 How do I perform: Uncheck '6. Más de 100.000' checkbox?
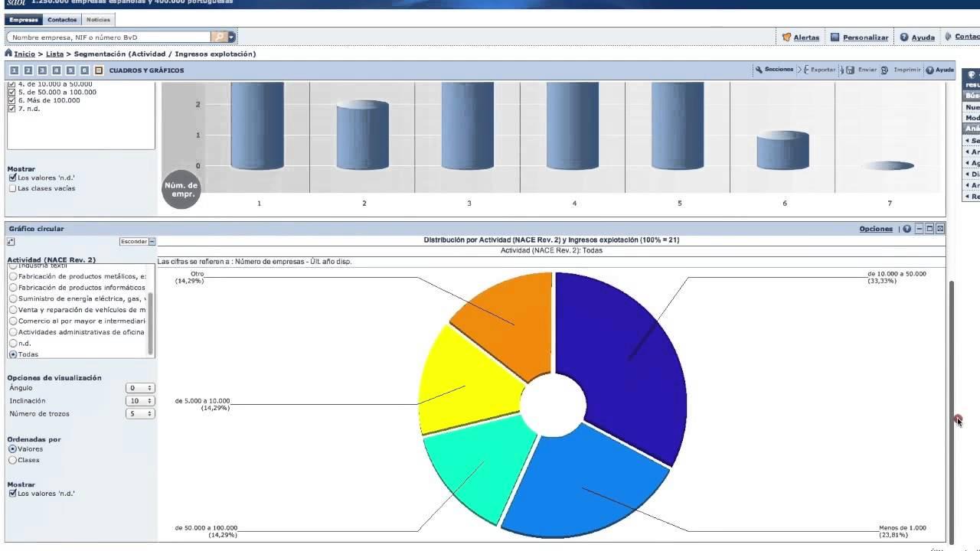(11, 100)
